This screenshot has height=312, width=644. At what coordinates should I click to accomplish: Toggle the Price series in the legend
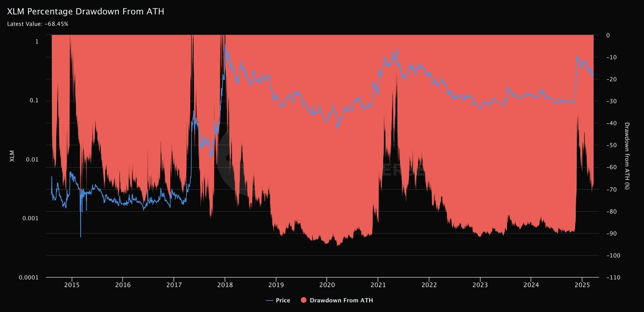point(283,300)
